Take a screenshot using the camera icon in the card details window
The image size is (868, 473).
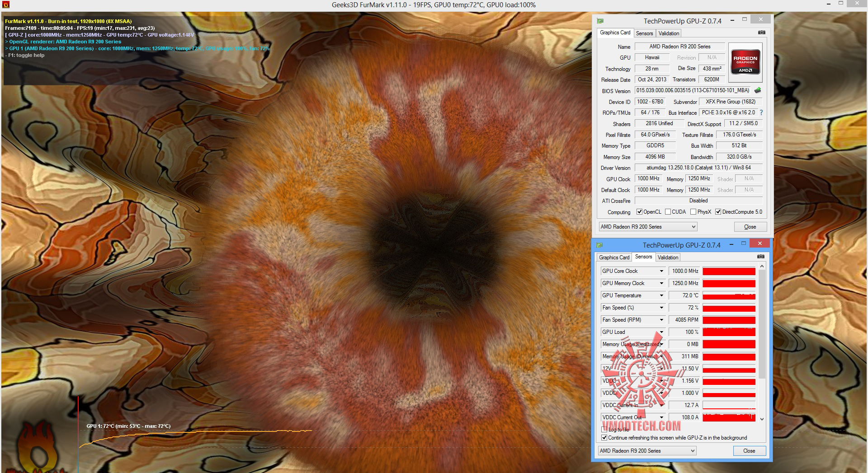point(762,33)
